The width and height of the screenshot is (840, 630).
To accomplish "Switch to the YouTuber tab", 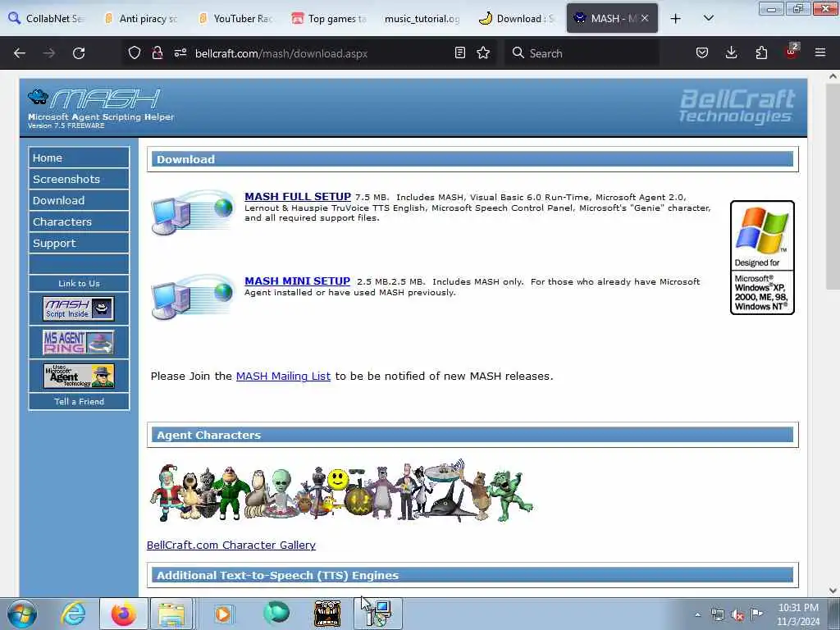I will point(235,19).
